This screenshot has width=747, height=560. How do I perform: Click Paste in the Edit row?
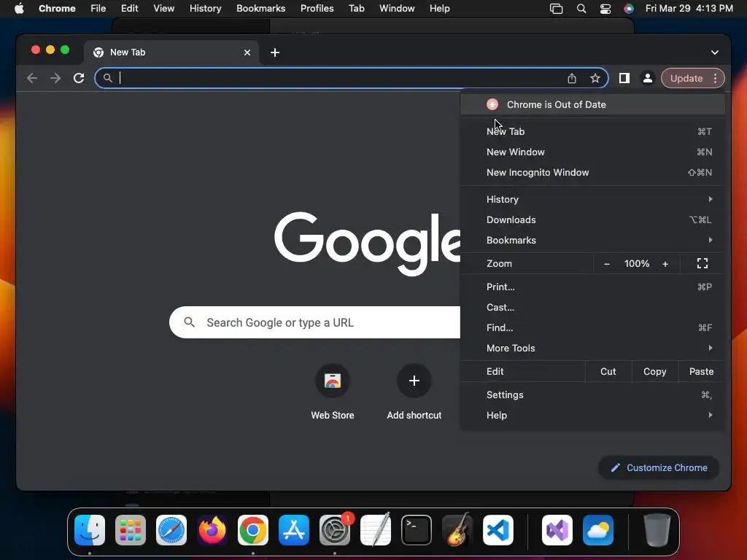coord(701,371)
